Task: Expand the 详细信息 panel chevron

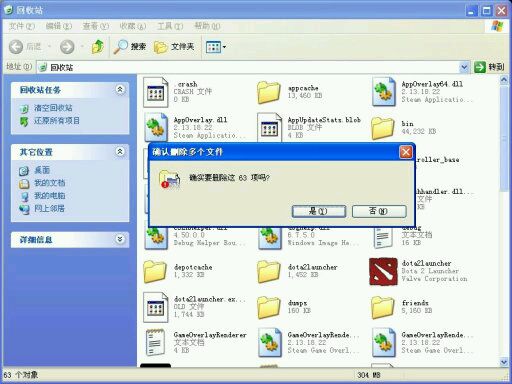Action: 120,239
